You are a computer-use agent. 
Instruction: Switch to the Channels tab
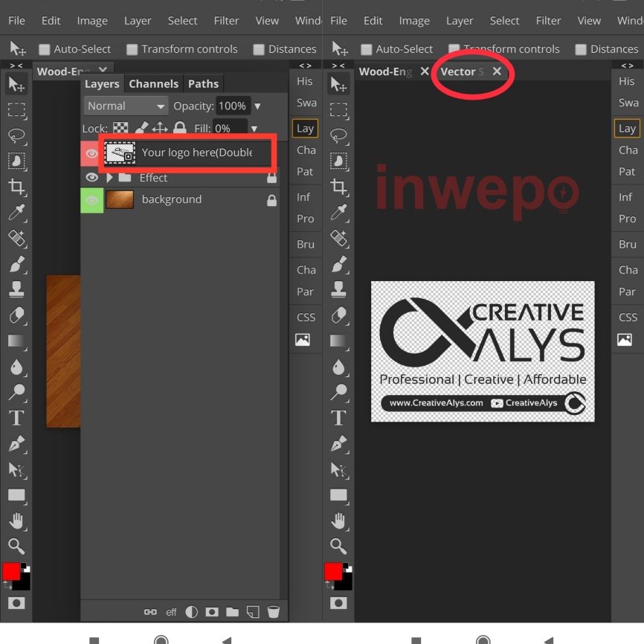pos(154,84)
